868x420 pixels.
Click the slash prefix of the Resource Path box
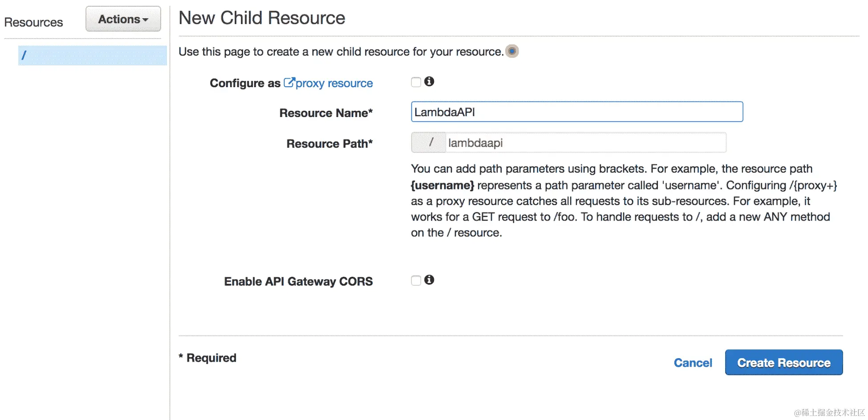[429, 143]
